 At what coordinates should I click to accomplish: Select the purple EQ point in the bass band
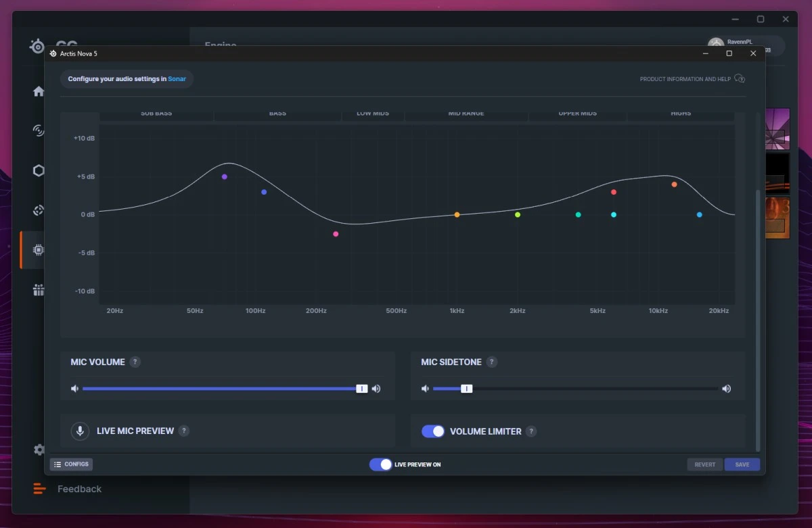coord(225,176)
